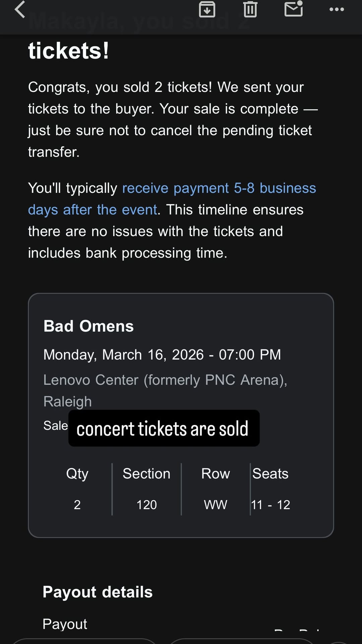Screen dimensions: 362x644
Task: Tap the Payout label
Action: pos(65,624)
